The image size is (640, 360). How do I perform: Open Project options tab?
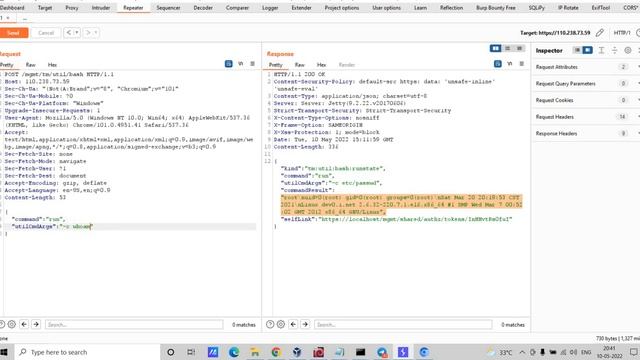[342, 8]
